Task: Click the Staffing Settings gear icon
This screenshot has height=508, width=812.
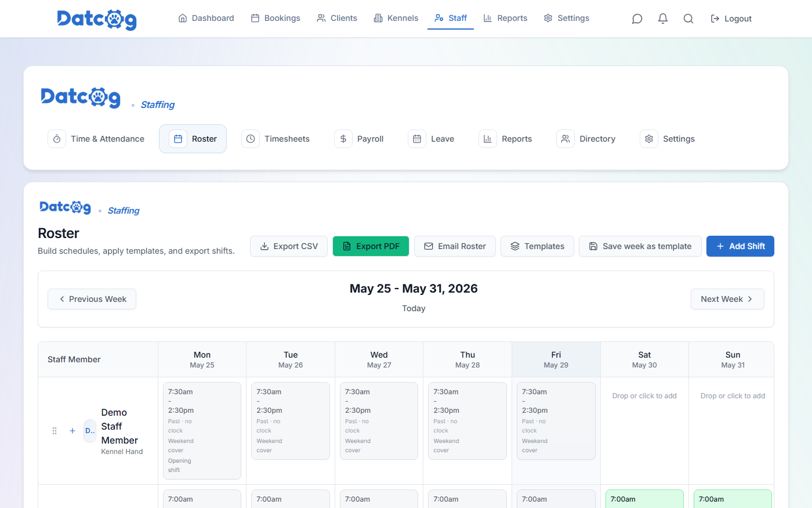Action: pos(649,139)
